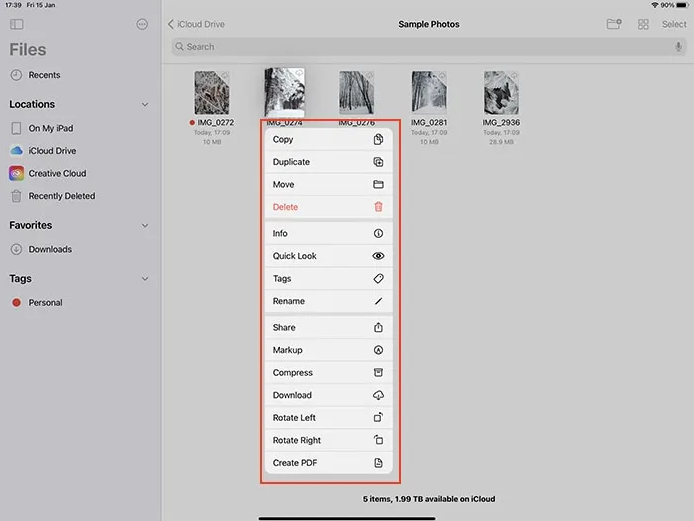Switch to grid view icon
This screenshot has width=694, height=521.
(643, 24)
